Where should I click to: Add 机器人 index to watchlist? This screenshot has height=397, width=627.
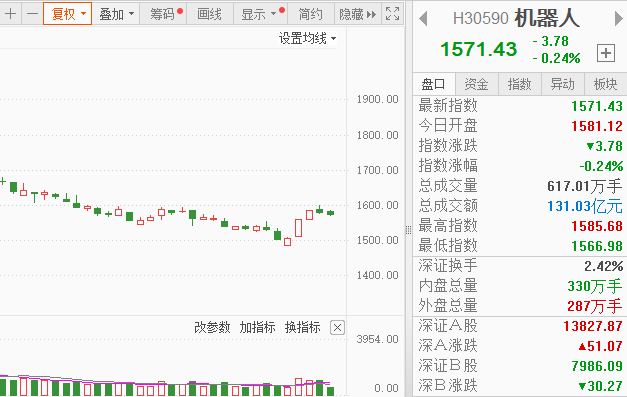click(x=606, y=53)
